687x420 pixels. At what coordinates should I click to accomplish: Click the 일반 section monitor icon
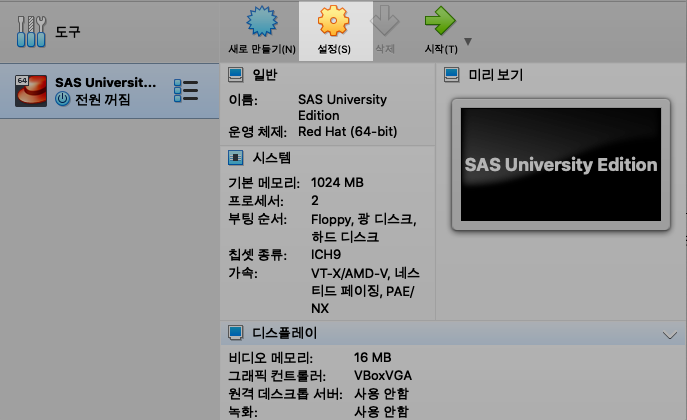pyautogui.click(x=236, y=75)
